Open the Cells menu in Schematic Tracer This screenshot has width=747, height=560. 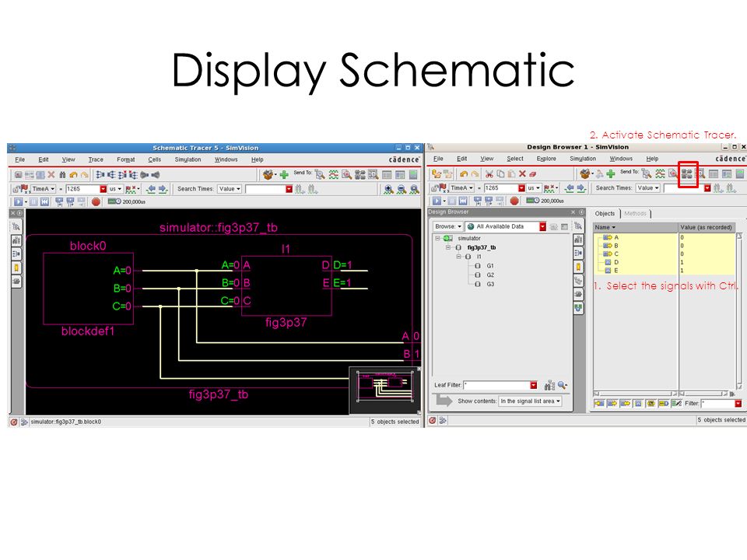(x=154, y=159)
